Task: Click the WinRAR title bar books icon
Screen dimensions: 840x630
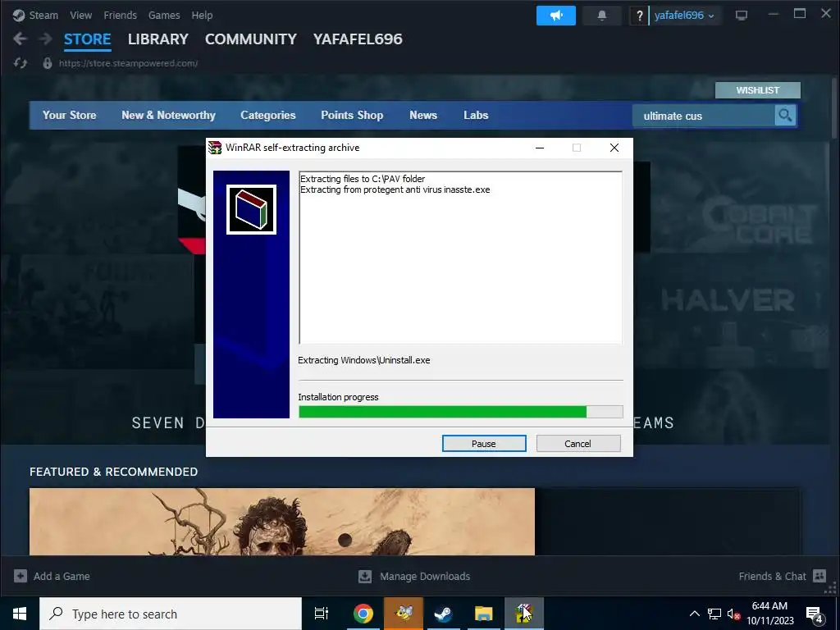Action: click(215, 148)
